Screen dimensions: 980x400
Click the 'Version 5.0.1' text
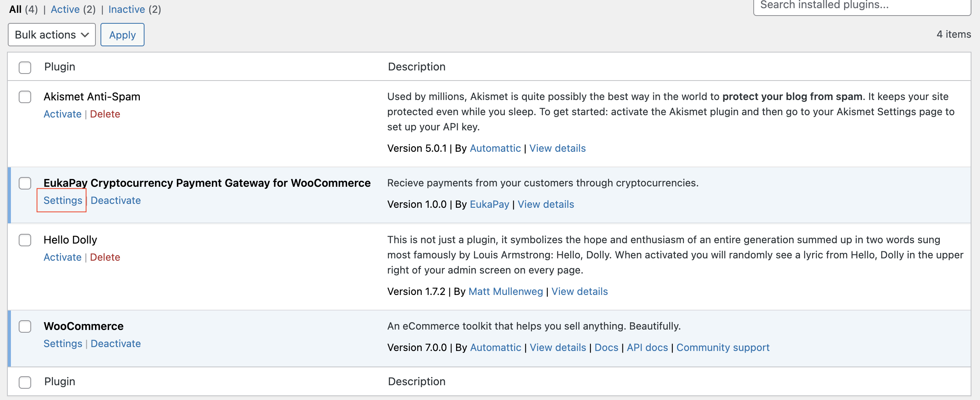[417, 148]
